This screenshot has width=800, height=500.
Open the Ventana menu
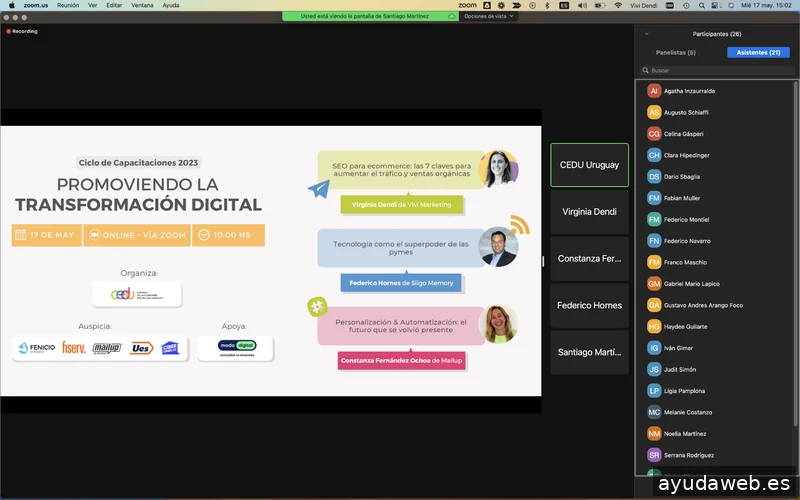coord(142,5)
